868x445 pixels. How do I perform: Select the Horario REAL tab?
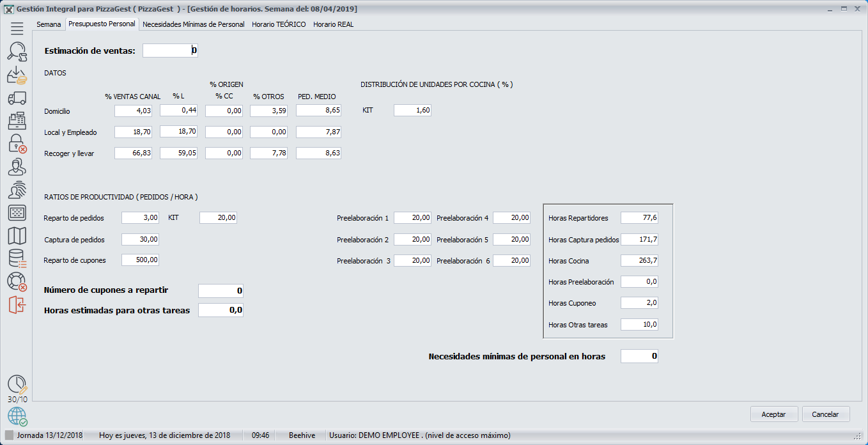(x=333, y=24)
